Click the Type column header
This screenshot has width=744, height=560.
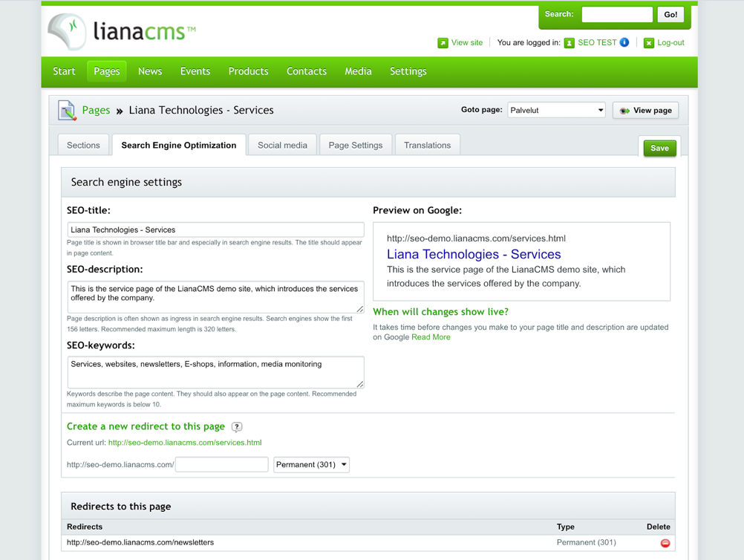pyautogui.click(x=566, y=527)
